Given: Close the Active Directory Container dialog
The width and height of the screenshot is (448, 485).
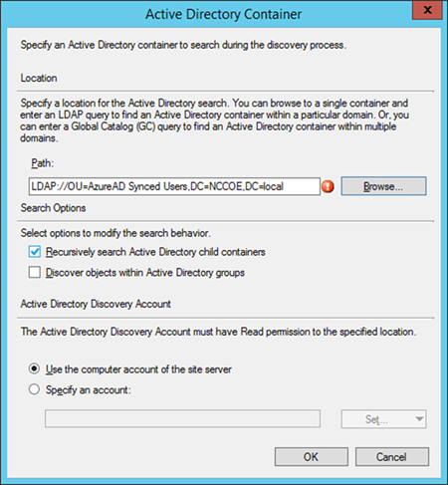Looking at the screenshot, I should [x=427, y=10].
